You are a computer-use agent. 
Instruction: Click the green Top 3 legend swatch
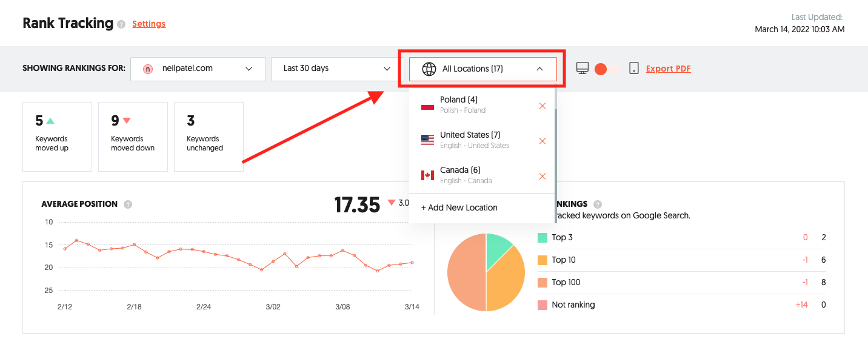(542, 238)
